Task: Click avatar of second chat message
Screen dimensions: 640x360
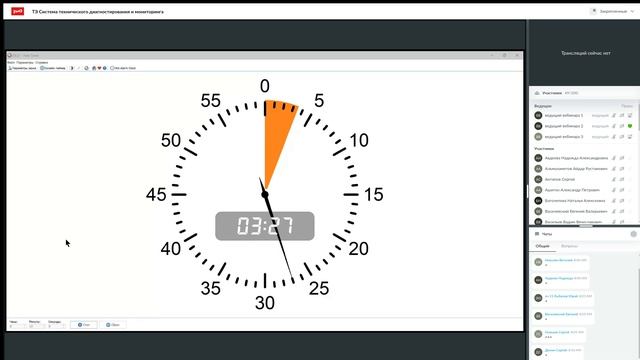Action: 538,280
